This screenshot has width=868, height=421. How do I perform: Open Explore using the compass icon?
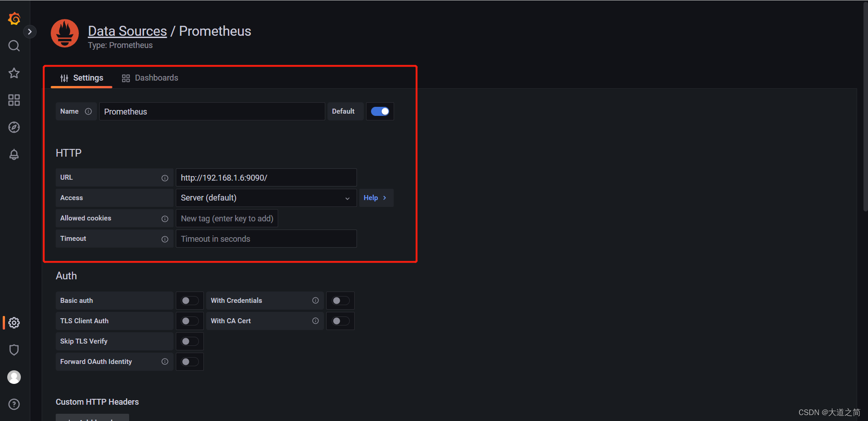tap(14, 127)
